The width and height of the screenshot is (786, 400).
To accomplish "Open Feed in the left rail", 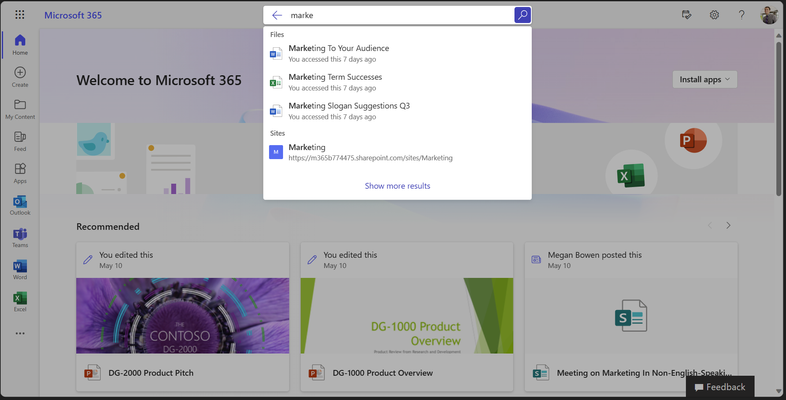I will [20, 141].
